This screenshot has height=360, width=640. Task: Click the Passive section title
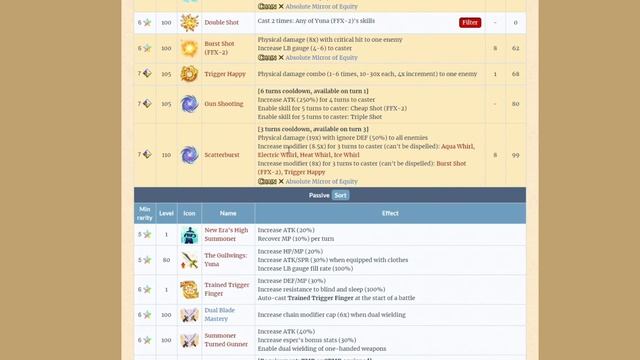point(319,195)
